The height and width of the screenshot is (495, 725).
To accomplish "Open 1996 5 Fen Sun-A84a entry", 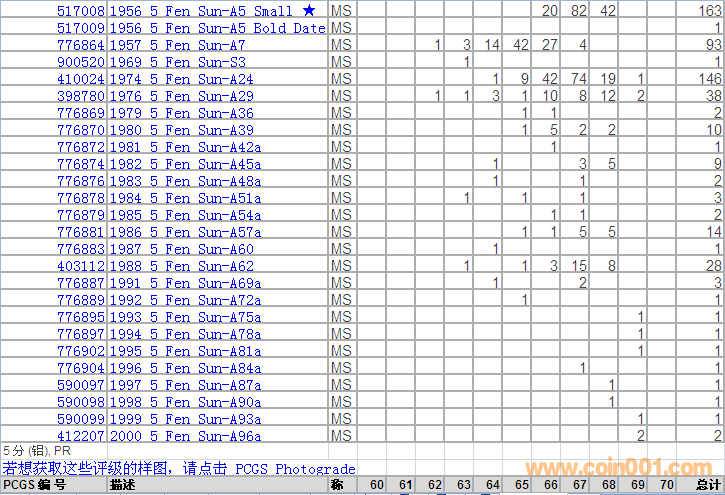I will [185, 368].
